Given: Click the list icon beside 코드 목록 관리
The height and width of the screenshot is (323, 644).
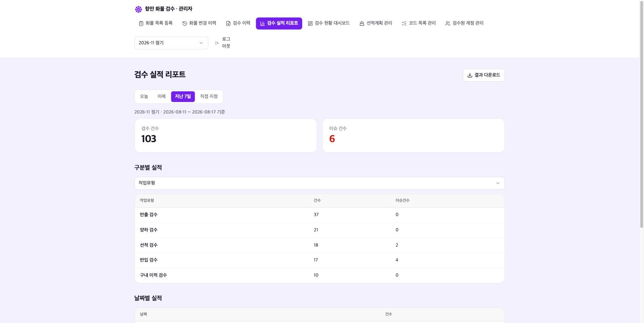Looking at the screenshot, I should tap(404, 23).
